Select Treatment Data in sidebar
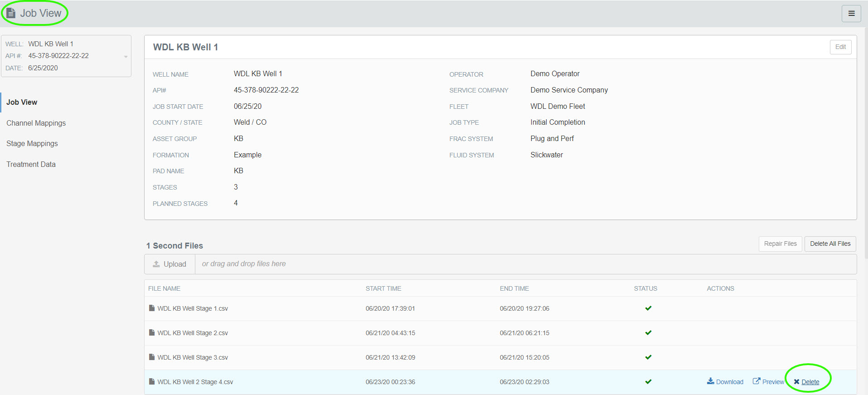The image size is (868, 395). tap(31, 164)
